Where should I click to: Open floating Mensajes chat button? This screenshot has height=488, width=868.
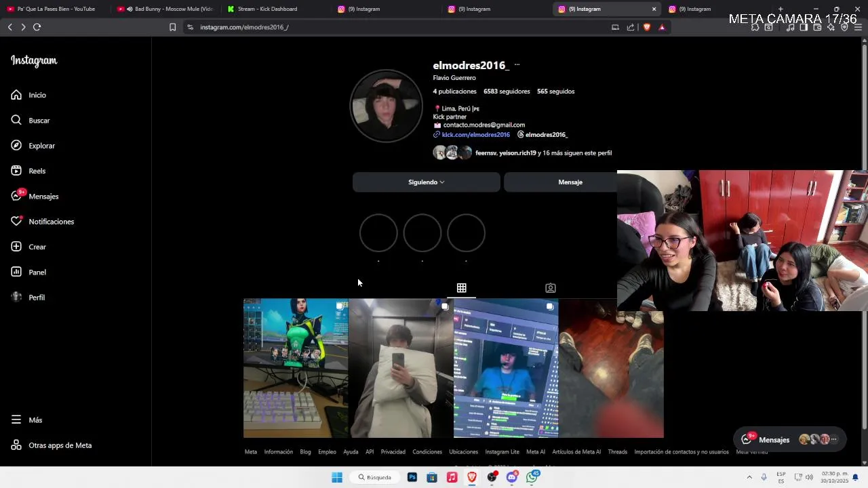coord(789,440)
